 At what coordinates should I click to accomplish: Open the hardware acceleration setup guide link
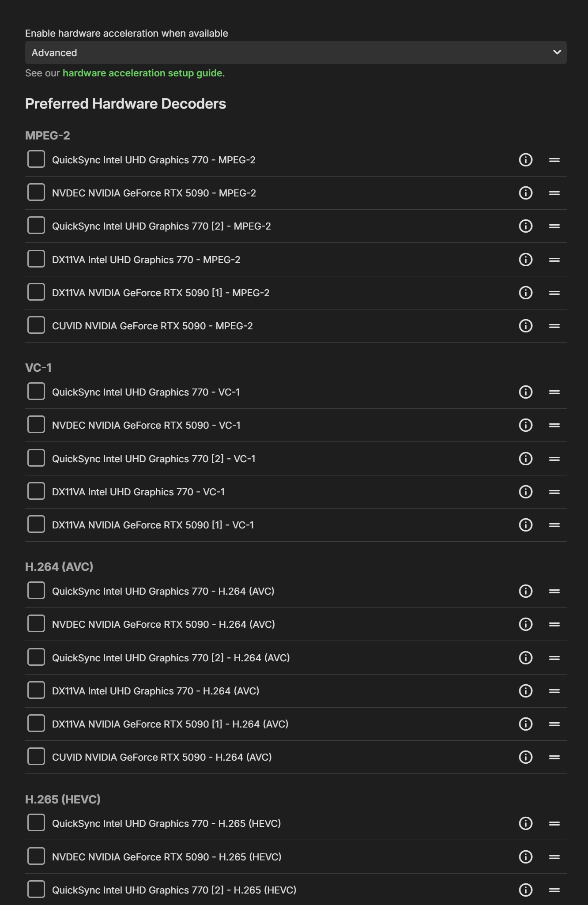[x=142, y=73]
